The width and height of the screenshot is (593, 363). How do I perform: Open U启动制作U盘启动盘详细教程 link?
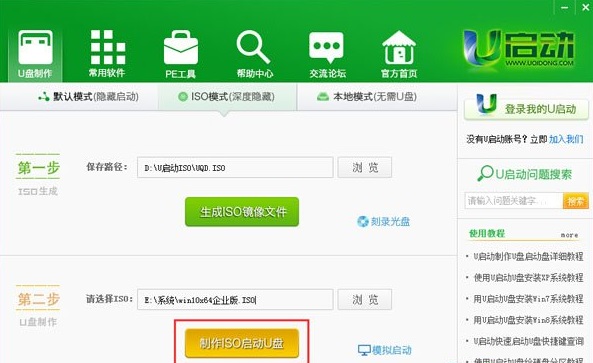[528, 256]
